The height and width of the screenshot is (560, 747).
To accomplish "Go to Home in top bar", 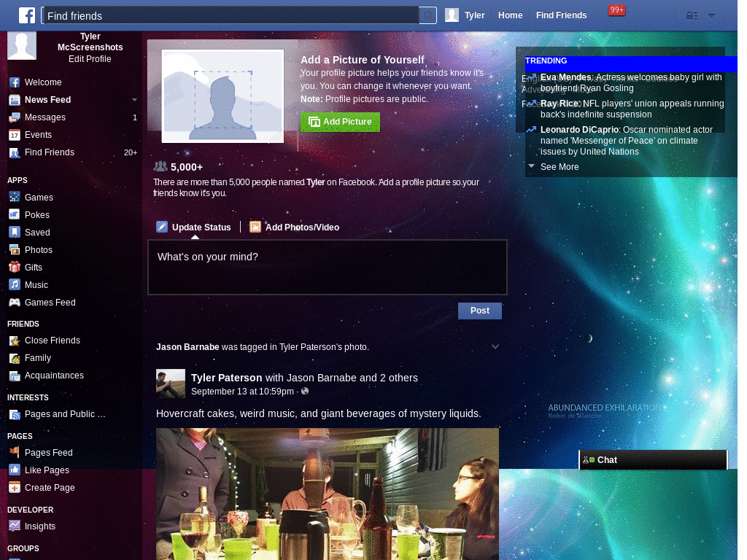I will click(x=510, y=15).
